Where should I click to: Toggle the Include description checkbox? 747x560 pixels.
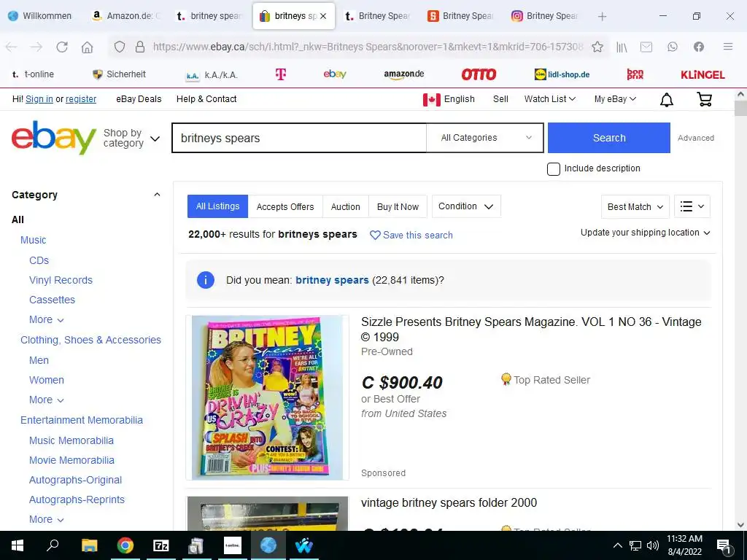tap(553, 168)
